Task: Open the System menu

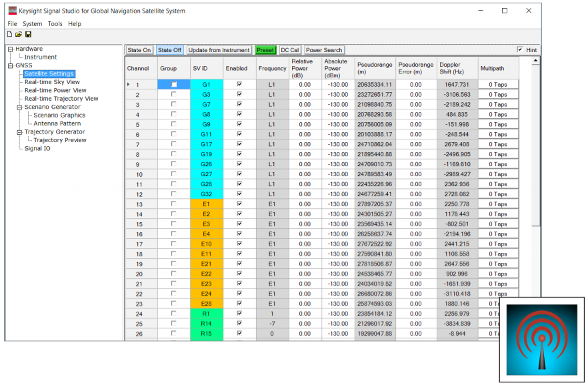Action: [32, 23]
